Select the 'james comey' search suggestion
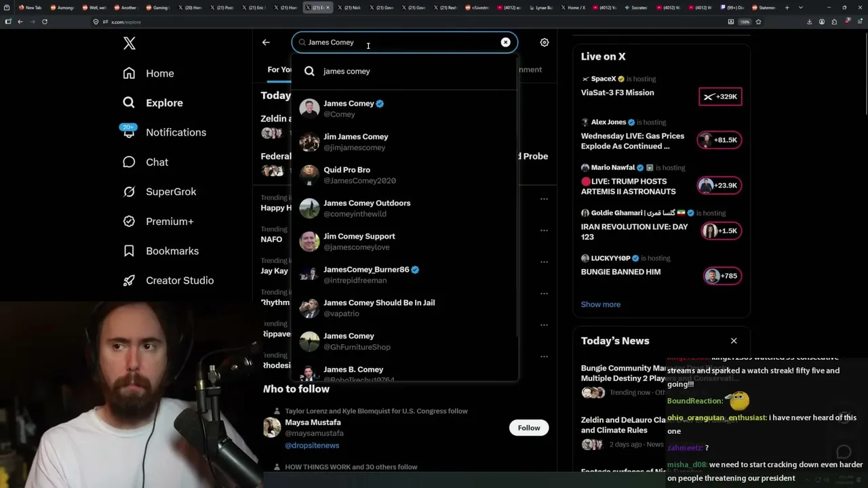 (405, 71)
